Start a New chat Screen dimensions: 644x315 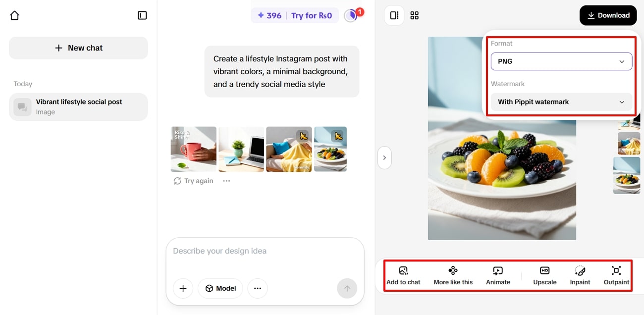click(x=78, y=48)
